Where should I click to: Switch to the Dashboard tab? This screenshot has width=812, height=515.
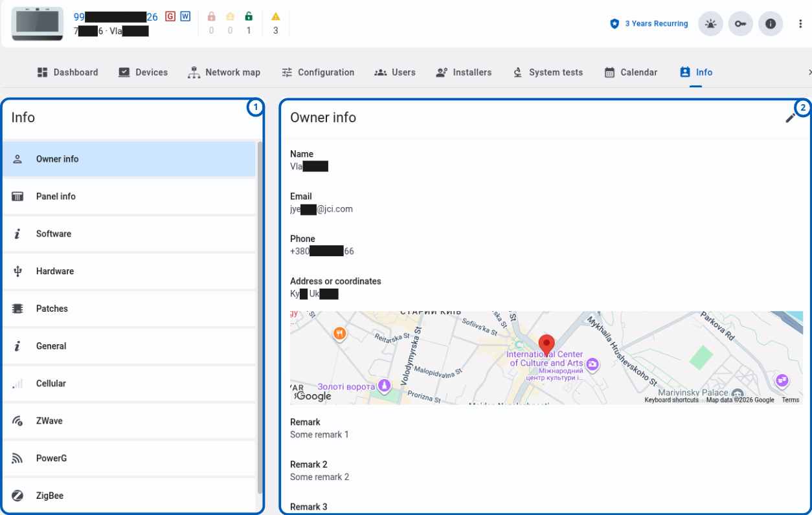[67, 72]
